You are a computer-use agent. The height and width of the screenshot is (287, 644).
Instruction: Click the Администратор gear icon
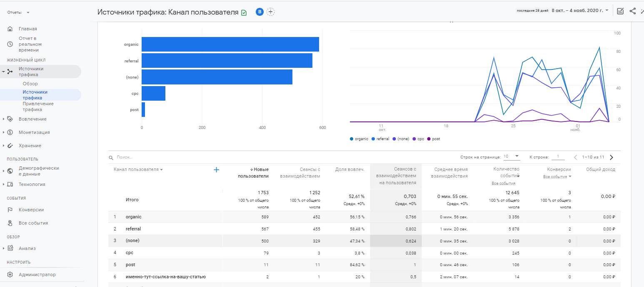click(10, 275)
